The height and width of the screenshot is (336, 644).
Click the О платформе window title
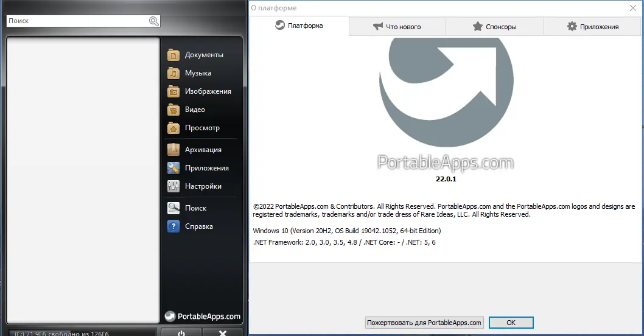tap(274, 8)
